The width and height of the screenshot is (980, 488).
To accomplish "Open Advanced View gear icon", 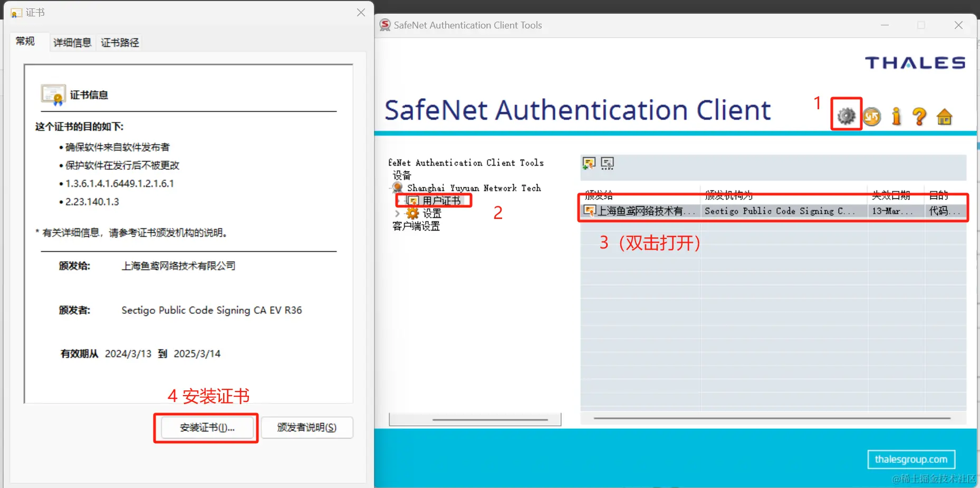I will click(x=846, y=116).
